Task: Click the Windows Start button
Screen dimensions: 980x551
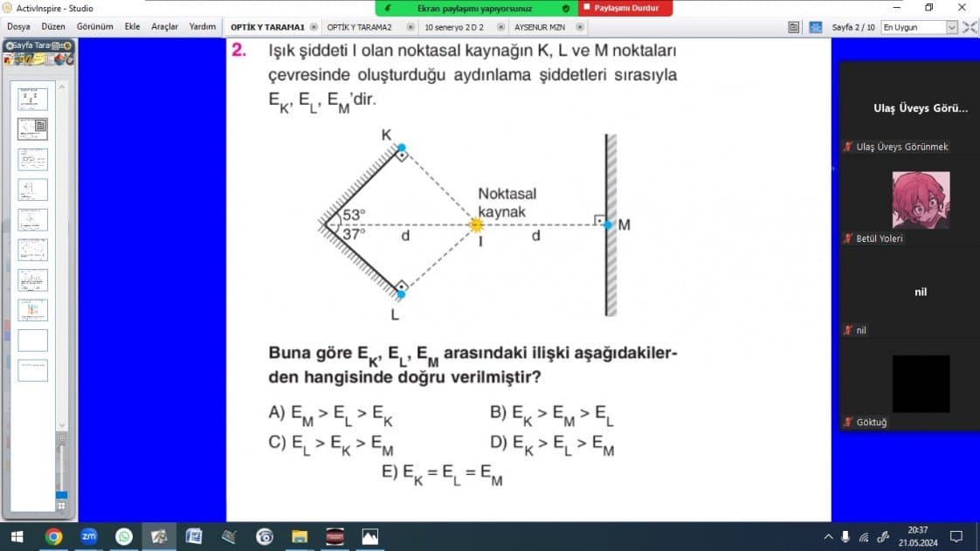Action: (17, 537)
